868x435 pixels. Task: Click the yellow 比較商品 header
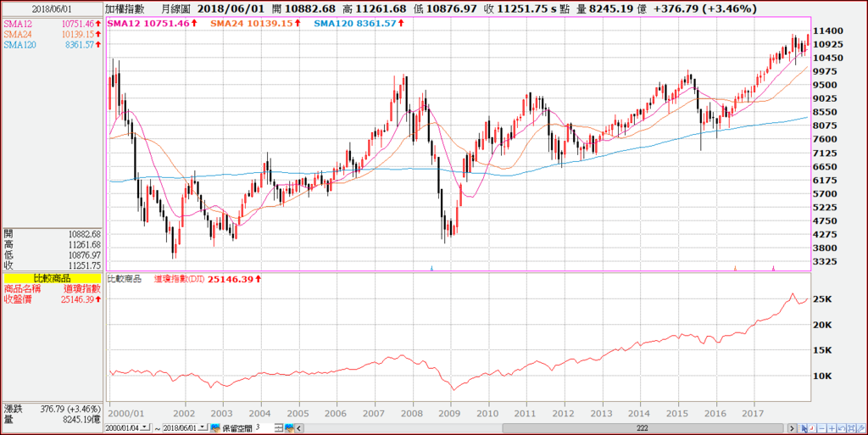(52, 278)
